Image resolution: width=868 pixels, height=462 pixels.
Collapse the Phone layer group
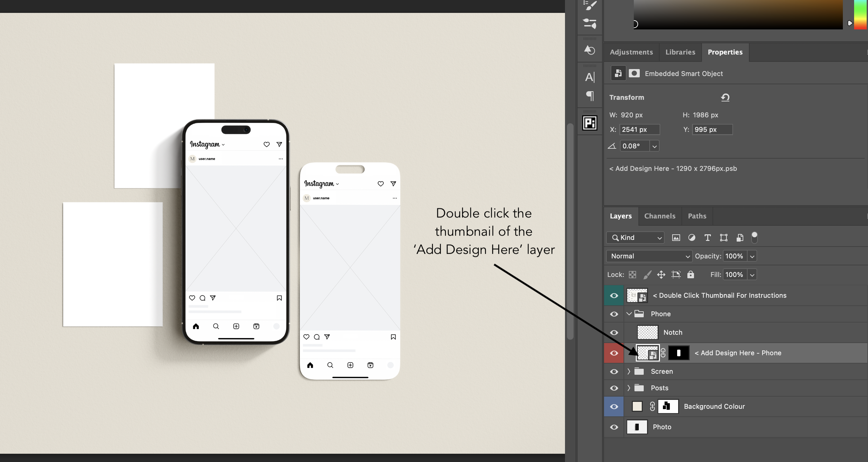629,314
